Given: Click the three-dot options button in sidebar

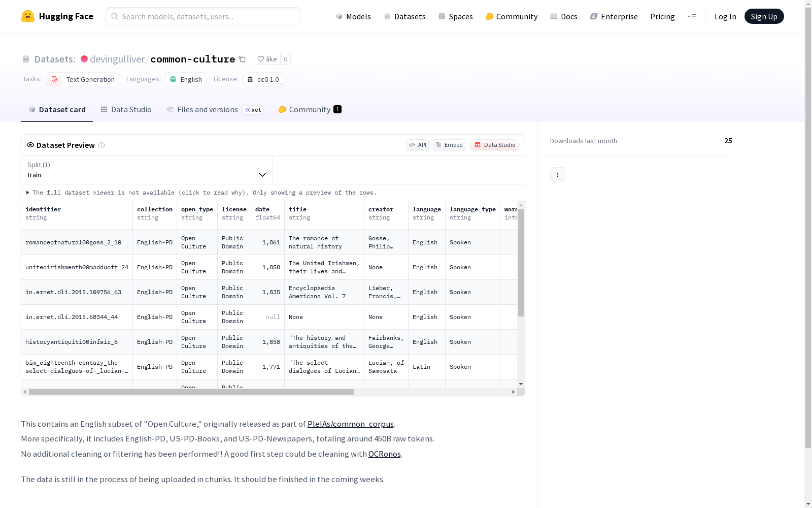Looking at the screenshot, I should [558, 175].
